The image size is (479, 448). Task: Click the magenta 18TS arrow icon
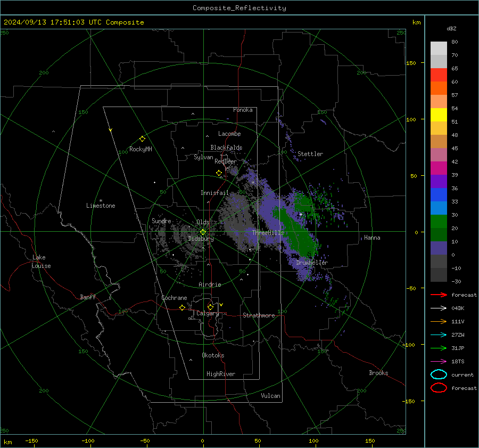[439, 362]
